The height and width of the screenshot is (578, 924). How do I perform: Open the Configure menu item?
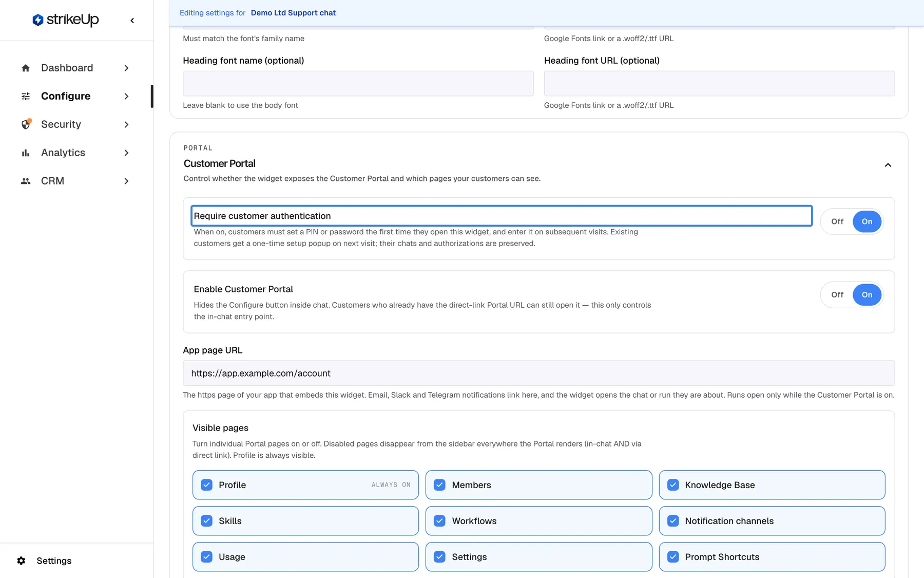tap(76, 96)
